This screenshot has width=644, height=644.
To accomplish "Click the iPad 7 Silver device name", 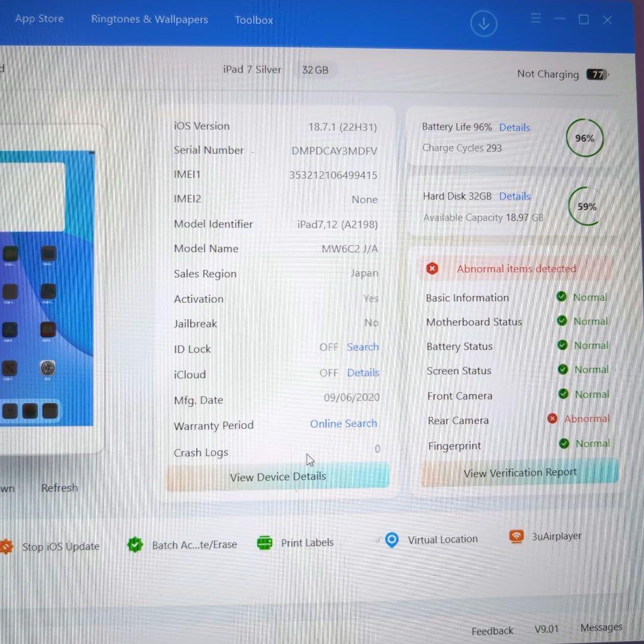I will coord(252,69).
